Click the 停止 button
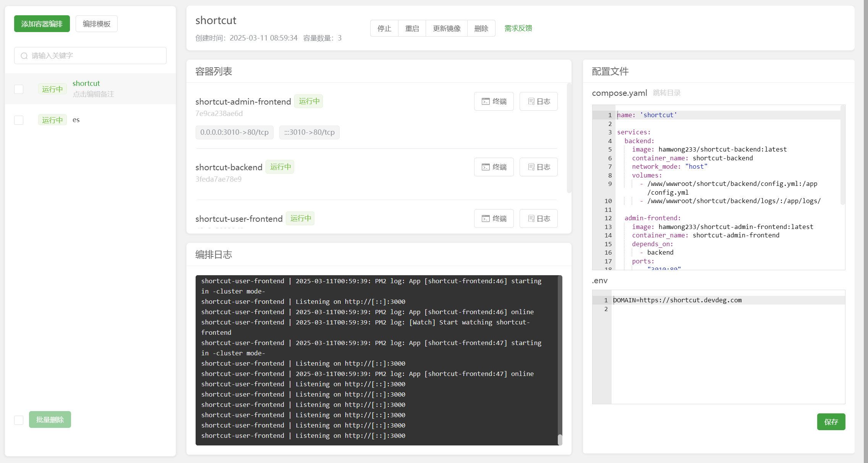This screenshot has width=868, height=463. click(x=384, y=28)
